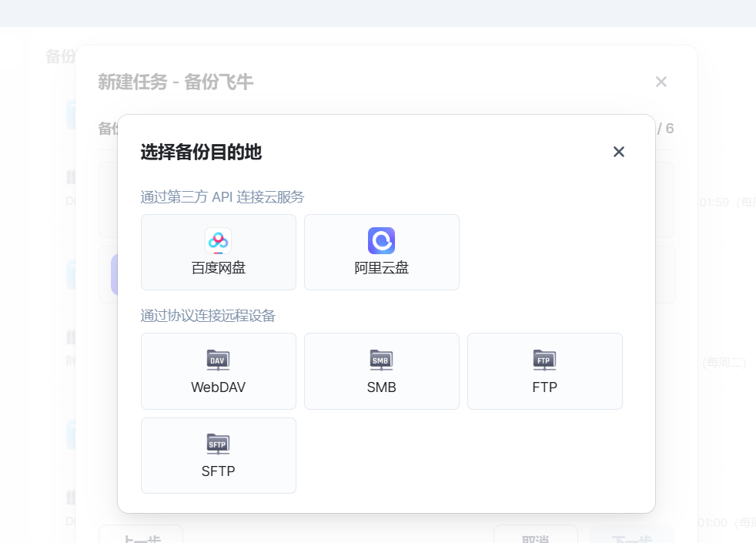Click the 新建任务 - 备份飞牛 title text
756x543 pixels.
176,82
